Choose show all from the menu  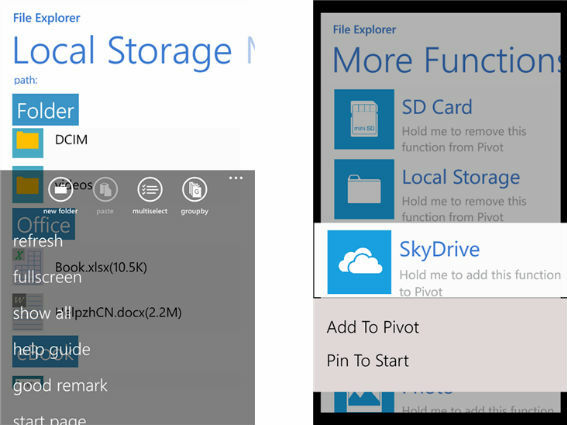pos(42,313)
